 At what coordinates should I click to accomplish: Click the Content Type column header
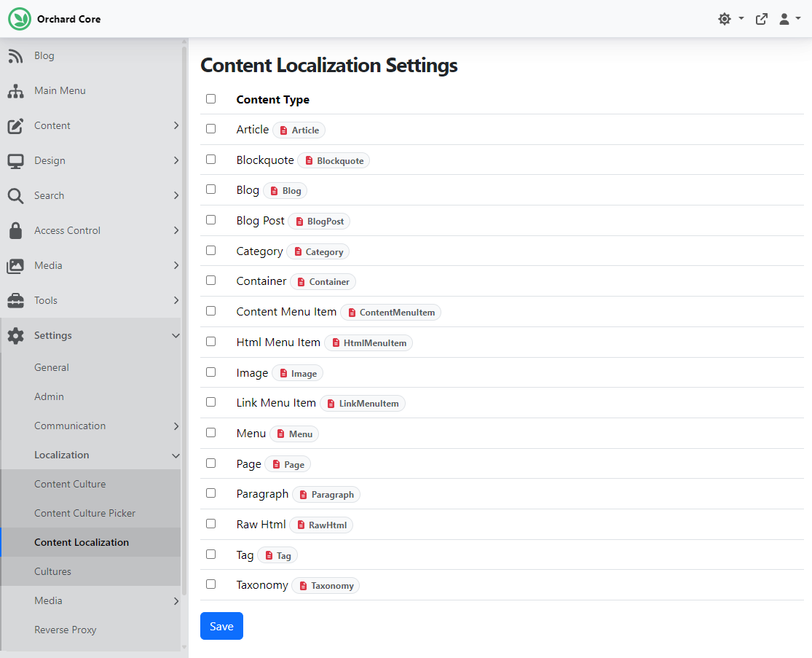(x=273, y=100)
